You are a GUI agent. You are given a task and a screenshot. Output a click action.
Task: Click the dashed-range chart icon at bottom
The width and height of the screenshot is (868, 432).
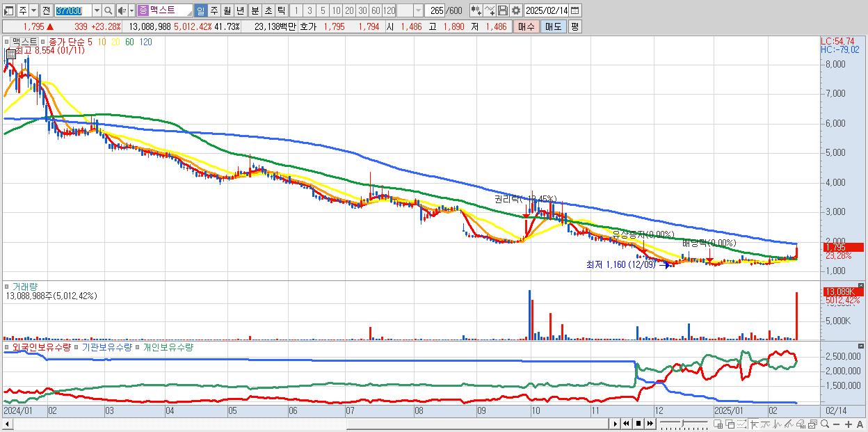[x=741, y=424]
